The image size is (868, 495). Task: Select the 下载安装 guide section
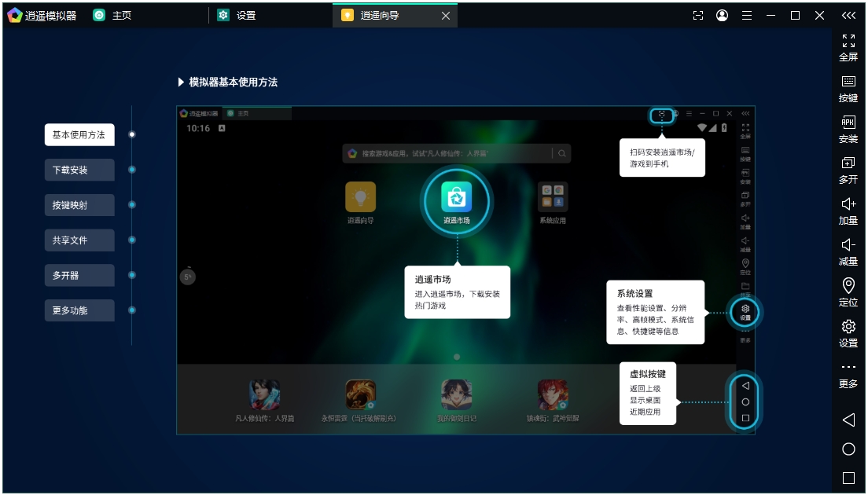[79, 170]
